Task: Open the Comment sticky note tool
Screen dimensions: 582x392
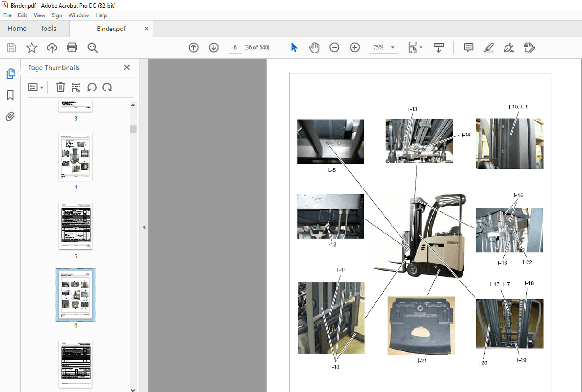Action: point(468,47)
